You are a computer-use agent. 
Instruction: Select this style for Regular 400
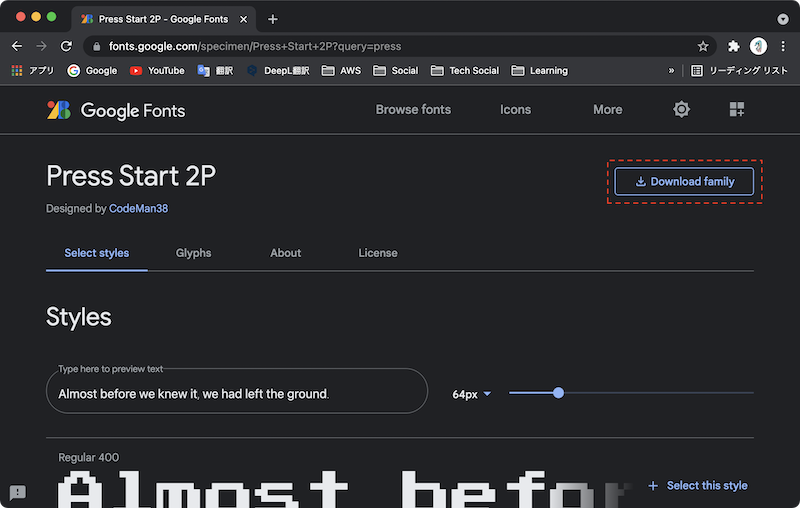coord(697,486)
